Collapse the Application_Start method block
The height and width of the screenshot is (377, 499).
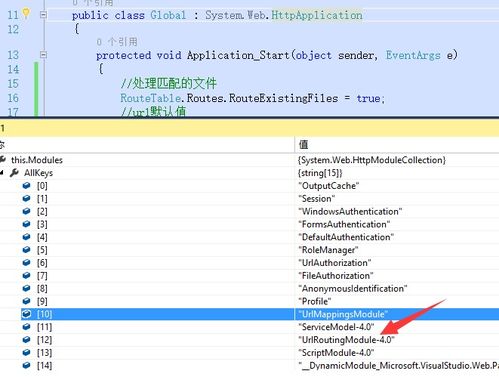pos(43,55)
